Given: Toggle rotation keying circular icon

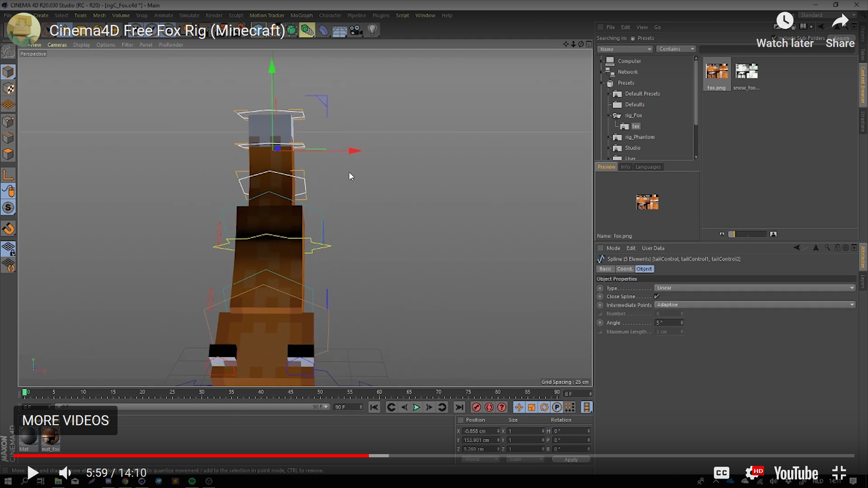Looking at the screenshot, I should [544, 407].
